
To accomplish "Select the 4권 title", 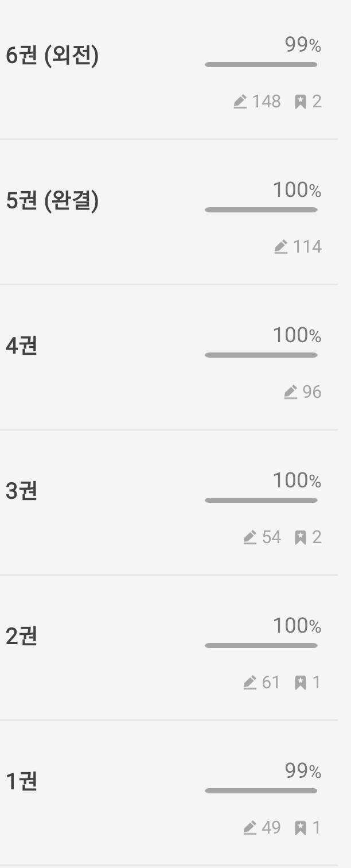I will [21, 347].
